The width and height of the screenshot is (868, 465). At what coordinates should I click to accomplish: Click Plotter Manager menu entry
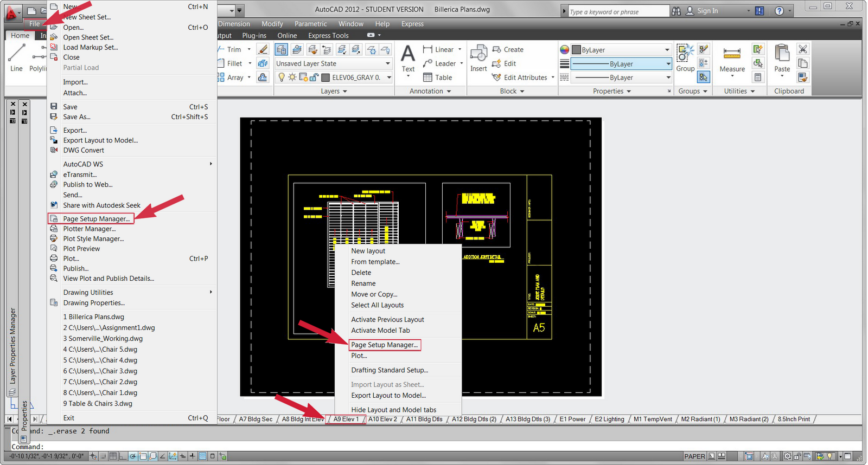pos(89,229)
